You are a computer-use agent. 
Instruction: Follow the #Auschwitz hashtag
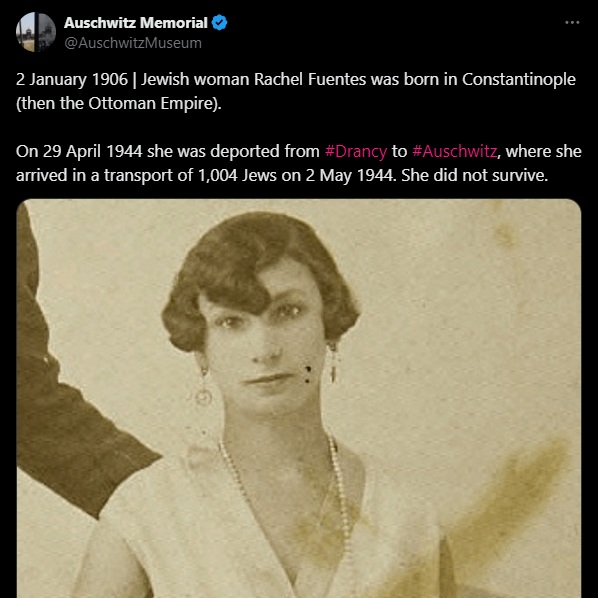(x=454, y=151)
